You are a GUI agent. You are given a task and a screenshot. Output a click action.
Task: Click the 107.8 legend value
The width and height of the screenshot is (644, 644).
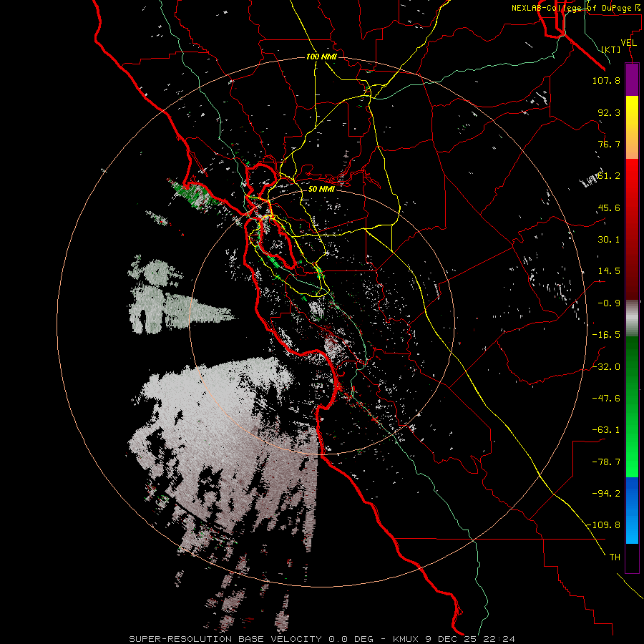pyautogui.click(x=606, y=80)
